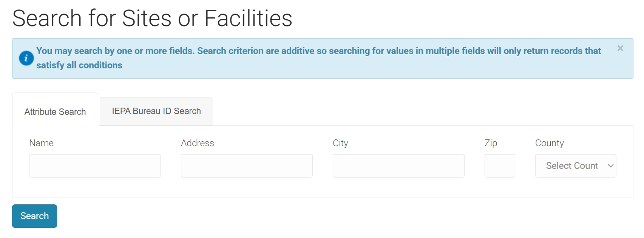Viewport: 644px width, 238px height.
Task: Focus the Name text field
Action: coord(95,165)
